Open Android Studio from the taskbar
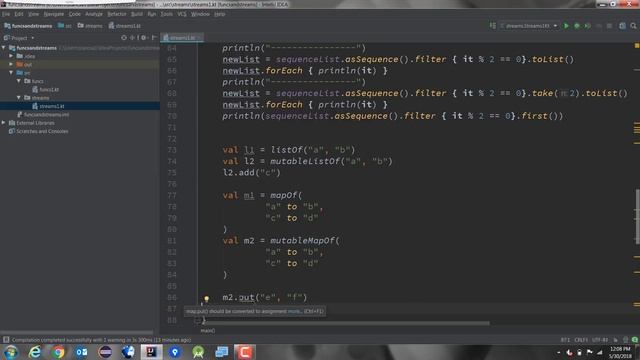Image resolution: width=640 pixels, height=360 pixels. pyautogui.click(x=198, y=352)
